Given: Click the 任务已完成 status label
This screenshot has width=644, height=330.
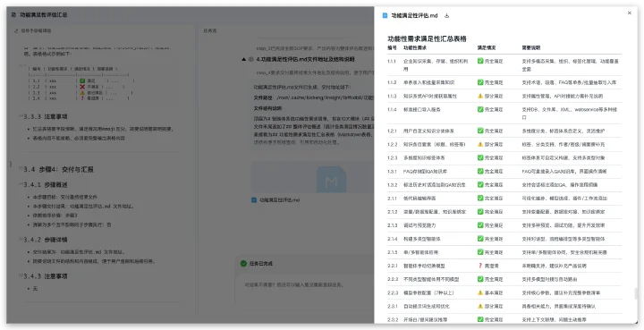Looking at the screenshot, I should pyautogui.click(x=261, y=264).
